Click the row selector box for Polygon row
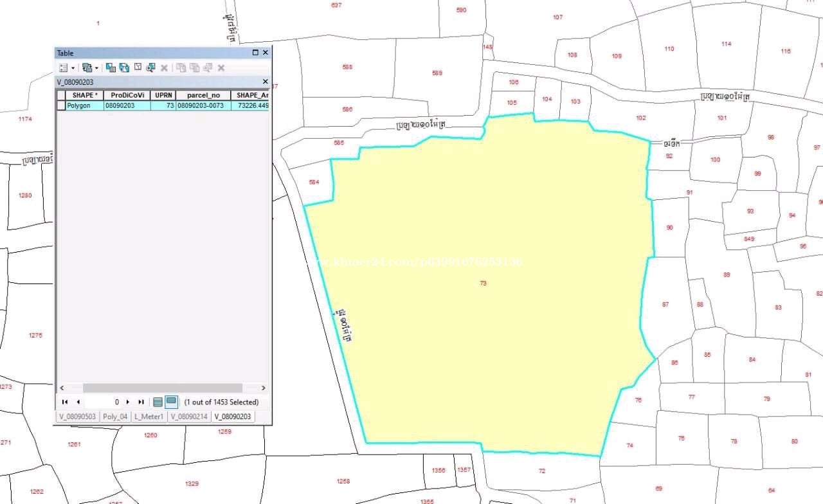Viewport: 823px width, 504px height. [x=61, y=105]
